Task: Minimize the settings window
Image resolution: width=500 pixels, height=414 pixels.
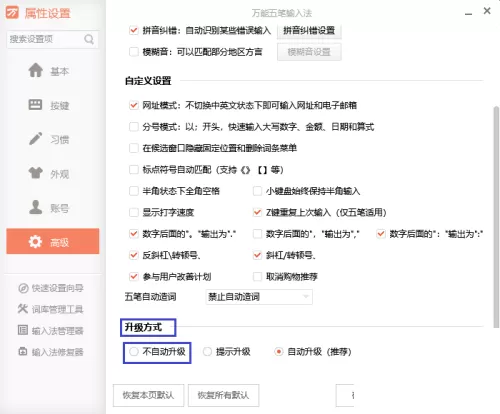Action: (468, 13)
